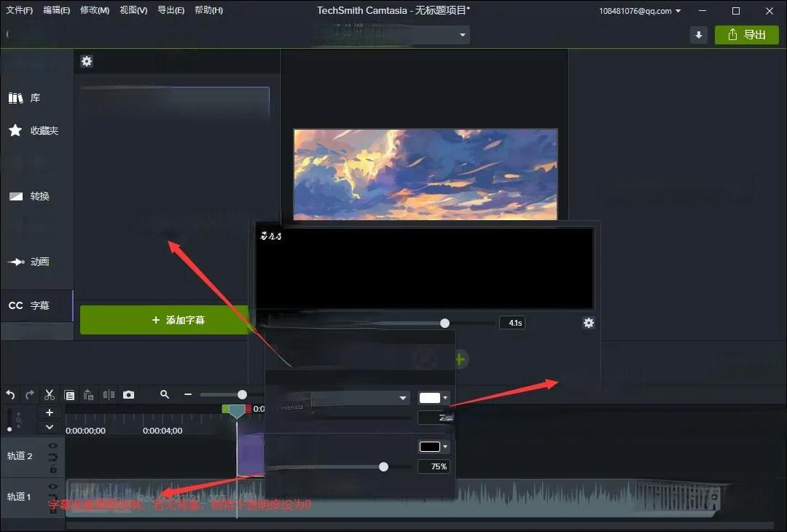
Task: Toggle visibility eye of 轨道 1
Action: pos(53,486)
